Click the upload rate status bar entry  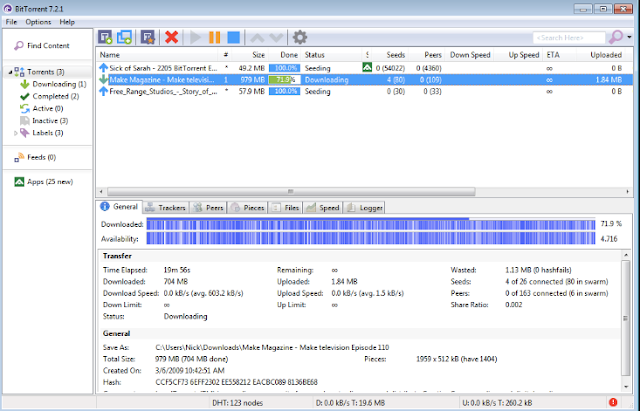(497, 403)
